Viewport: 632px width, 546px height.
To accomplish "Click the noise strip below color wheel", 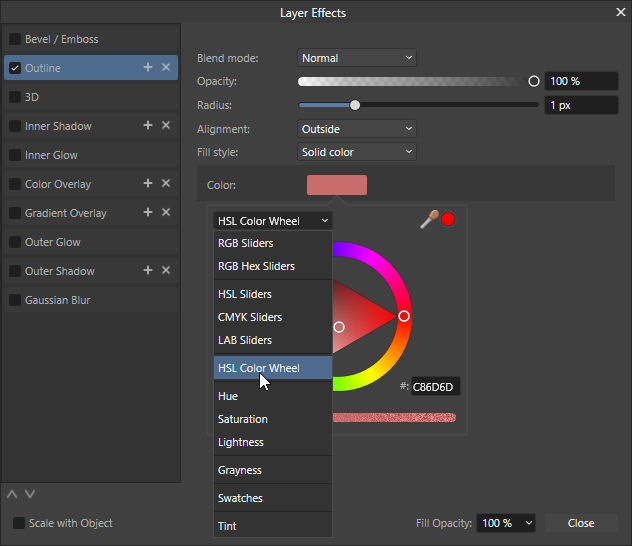I will click(394, 417).
